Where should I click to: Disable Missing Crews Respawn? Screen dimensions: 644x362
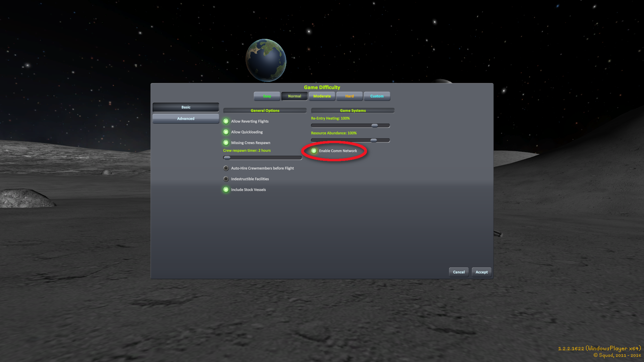226,143
